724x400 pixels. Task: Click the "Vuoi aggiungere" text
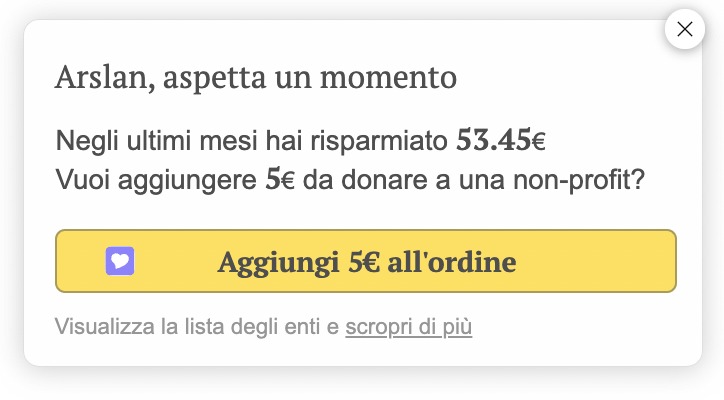click(x=156, y=180)
